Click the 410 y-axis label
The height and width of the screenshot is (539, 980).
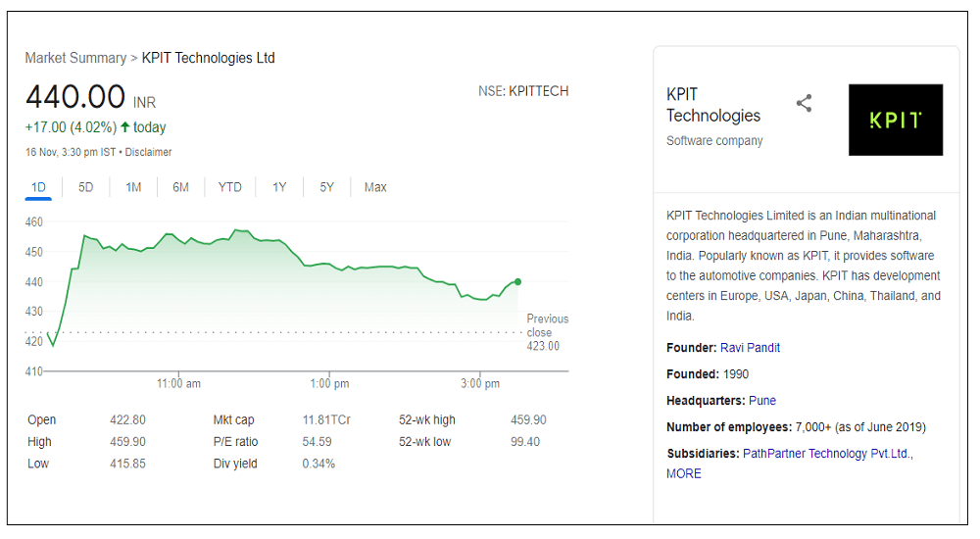pyautogui.click(x=33, y=371)
